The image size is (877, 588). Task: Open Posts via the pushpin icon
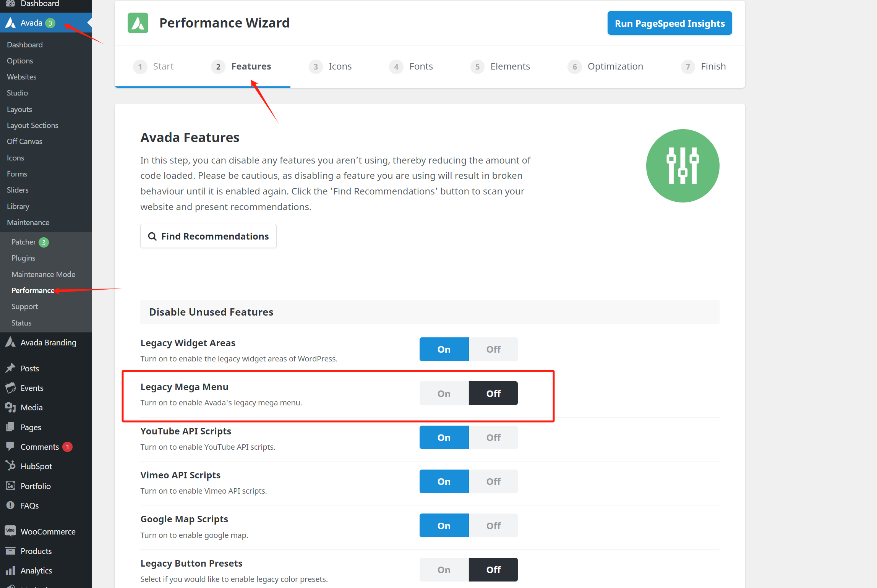(10, 368)
